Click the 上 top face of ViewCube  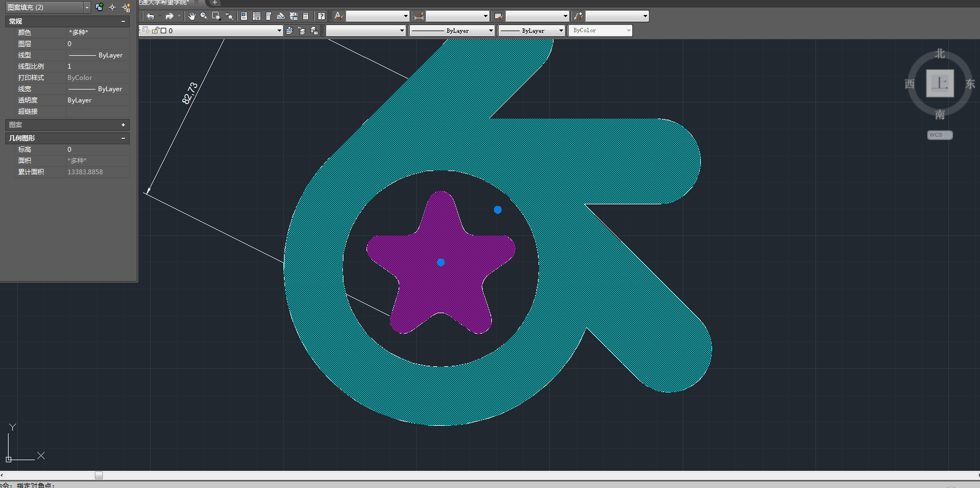(940, 84)
